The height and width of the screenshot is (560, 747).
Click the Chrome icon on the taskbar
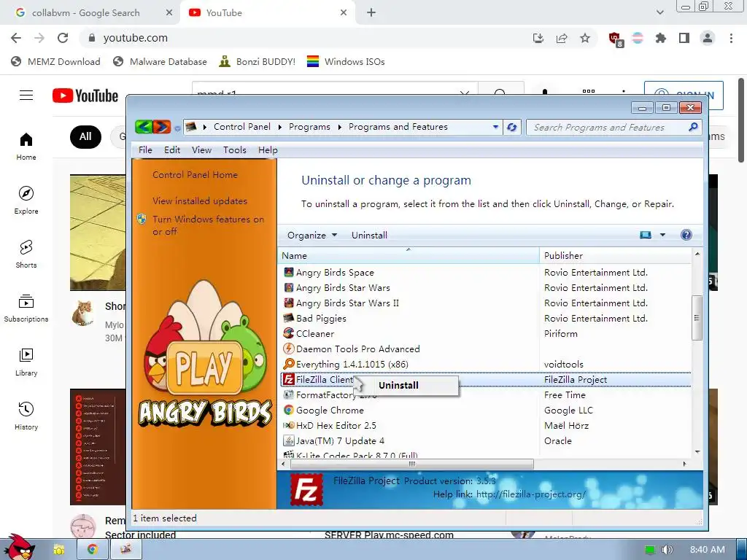point(93,549)
